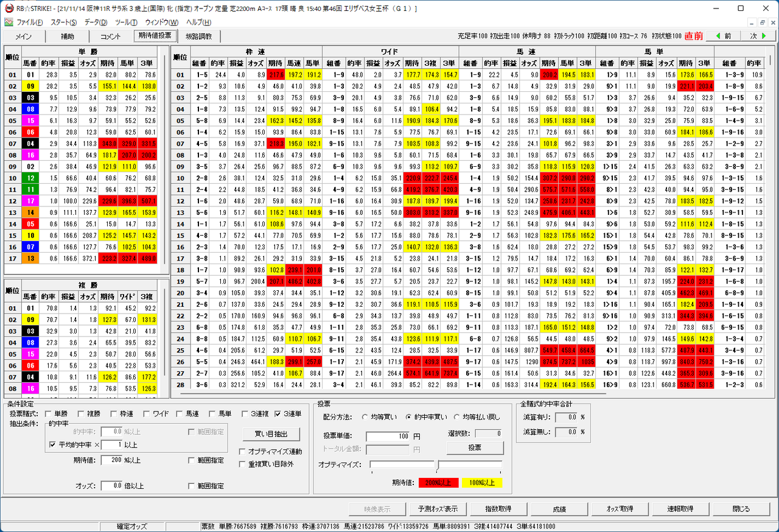Click the RB☆STRIKE! app icon in title bar
The image size is (779, 532).
point(8,9)
